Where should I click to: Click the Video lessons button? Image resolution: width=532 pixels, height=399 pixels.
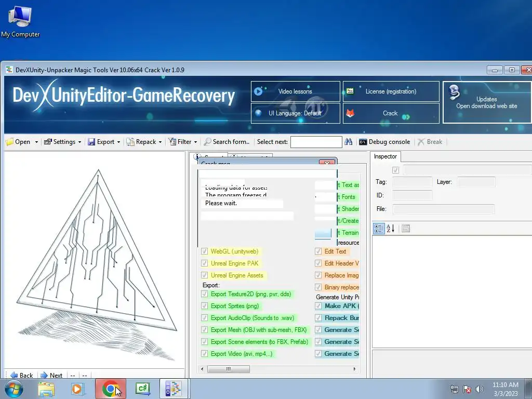295,91
